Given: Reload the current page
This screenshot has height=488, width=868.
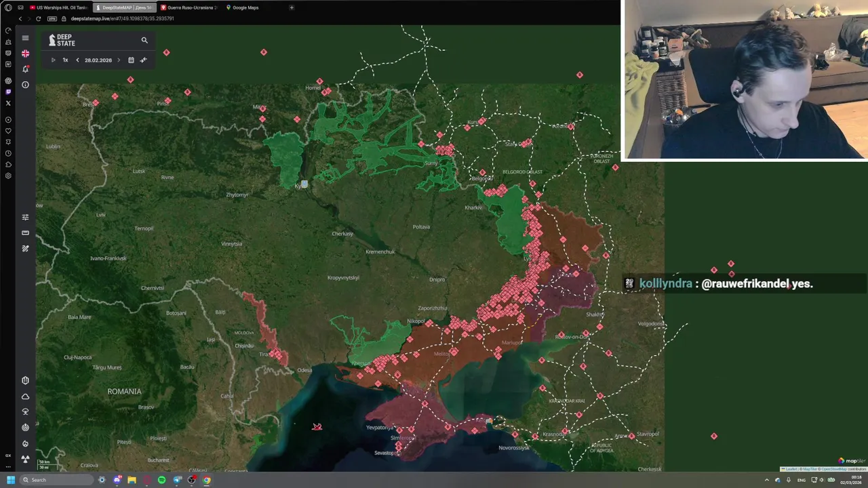Looking at the screenshot, I should [x=38, y=18].
